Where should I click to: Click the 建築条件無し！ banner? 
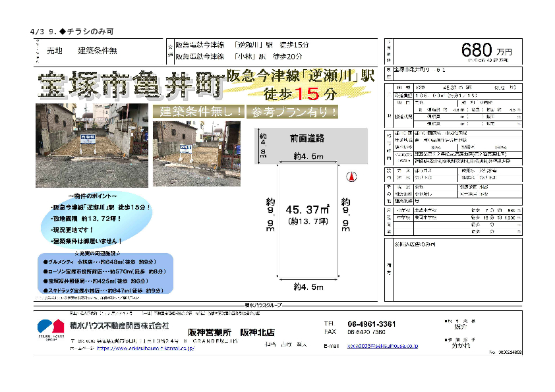pyautogui.click(x=199, y=111)
